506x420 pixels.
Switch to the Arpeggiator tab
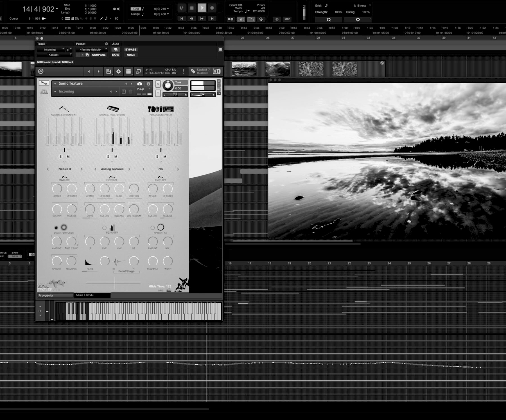[55, 295]
